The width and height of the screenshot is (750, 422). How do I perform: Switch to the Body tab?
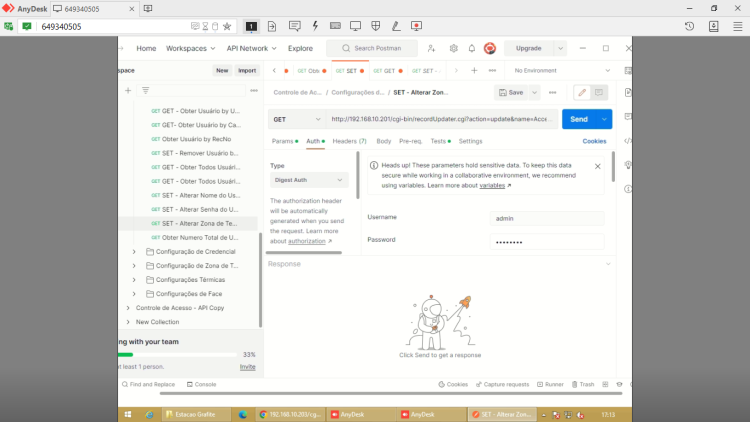(x=384, y=141)
